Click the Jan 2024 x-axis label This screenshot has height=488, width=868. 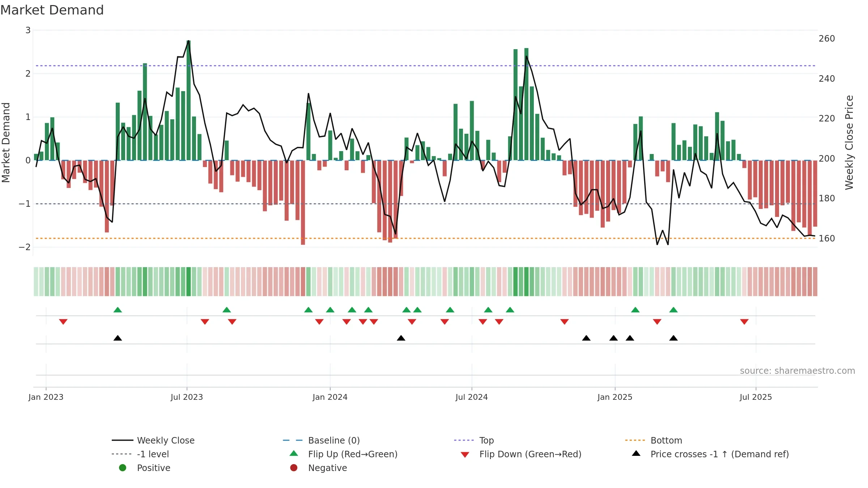(x=330, y=397)
